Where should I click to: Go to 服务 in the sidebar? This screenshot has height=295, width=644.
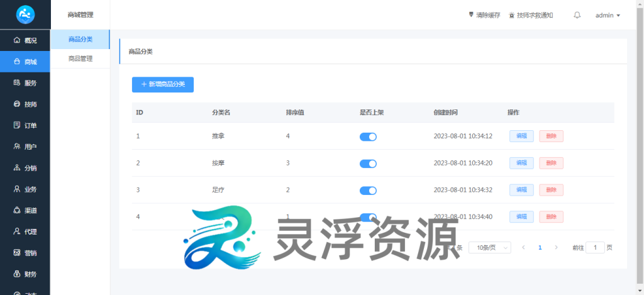click(25, 83)
